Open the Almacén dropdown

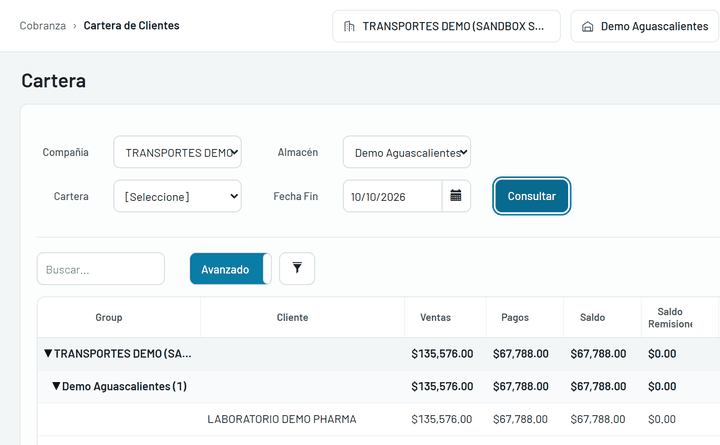[407, 152]
